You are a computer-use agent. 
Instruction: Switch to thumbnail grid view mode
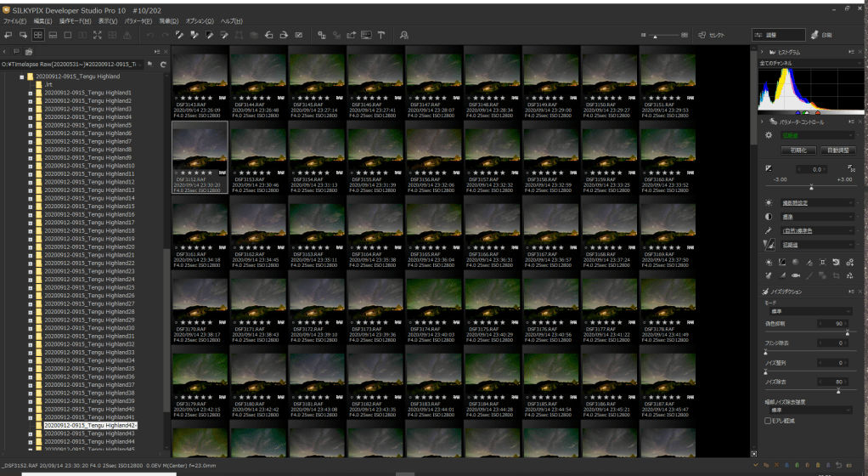tap(38, 35)
